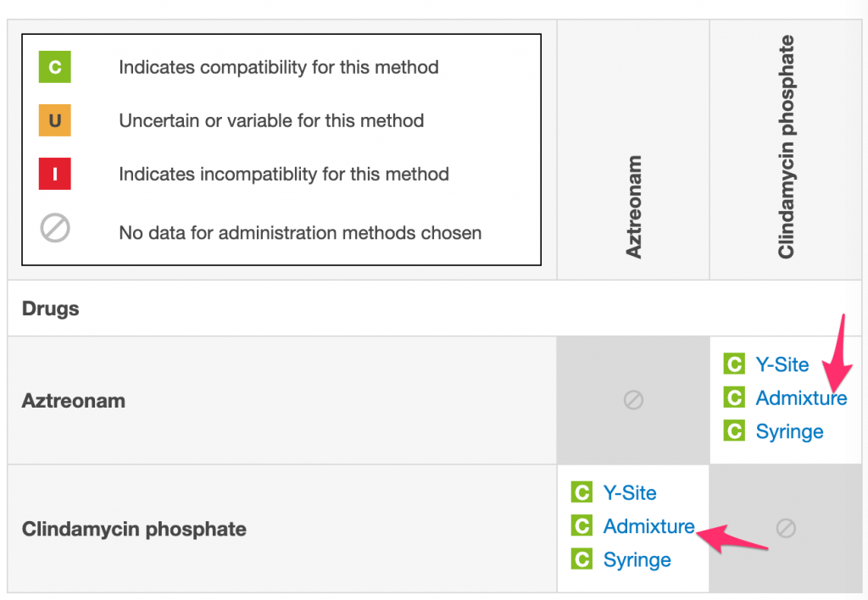Click C icon beside Clindamycin row Syringe

(581, 559)
